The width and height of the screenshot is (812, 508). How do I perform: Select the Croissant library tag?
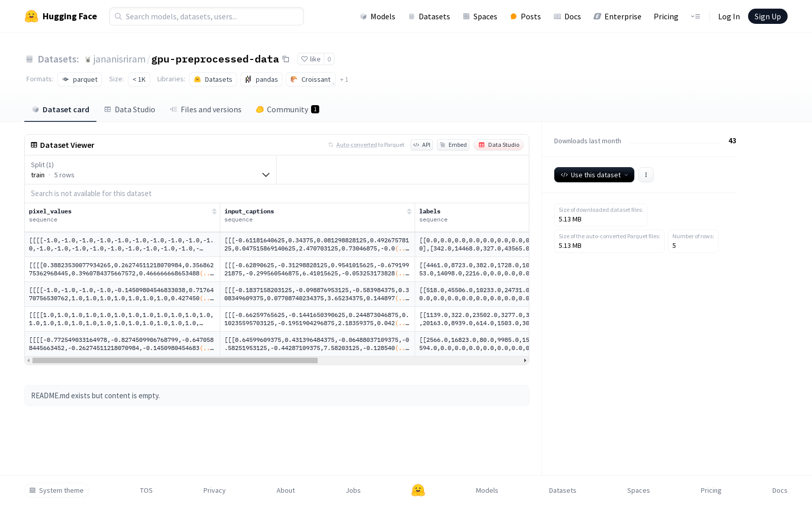tap(311, 79)
